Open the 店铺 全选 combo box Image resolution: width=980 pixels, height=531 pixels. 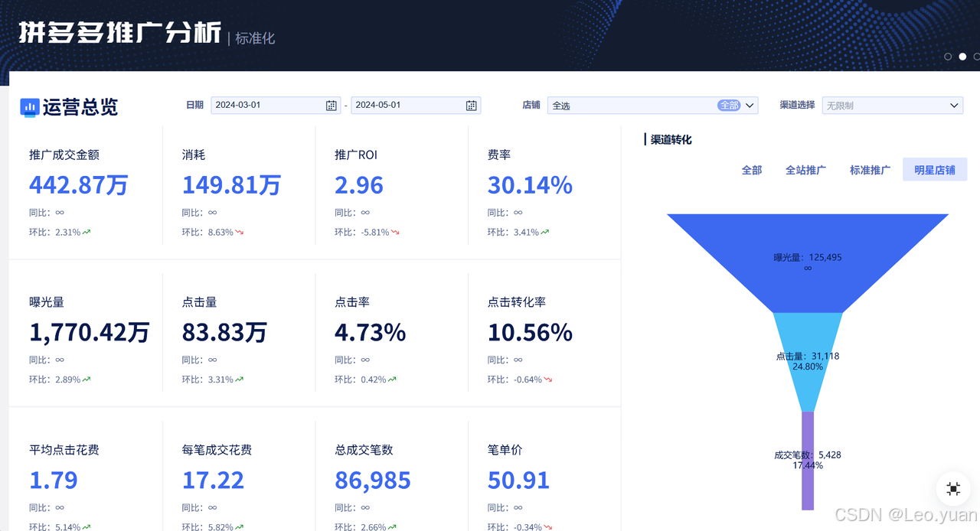tap(652, 106)
